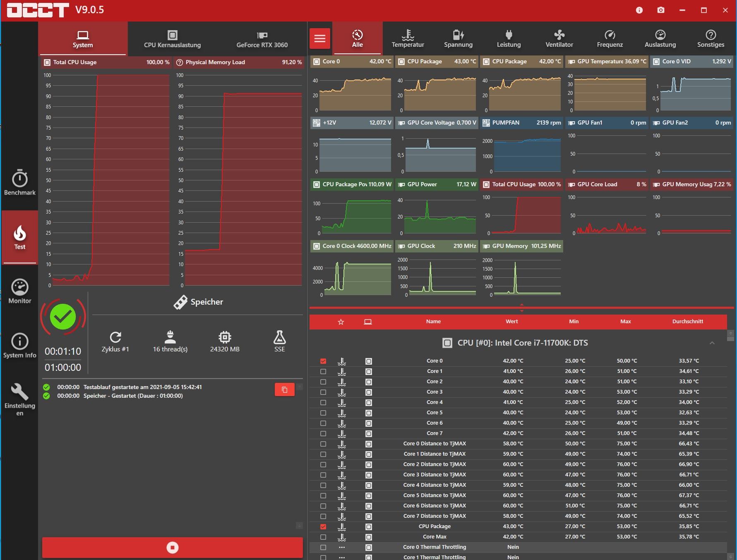Click the GPU Temperature graph tile
This screenshot has height=560, width=737.
coord(607,85)
